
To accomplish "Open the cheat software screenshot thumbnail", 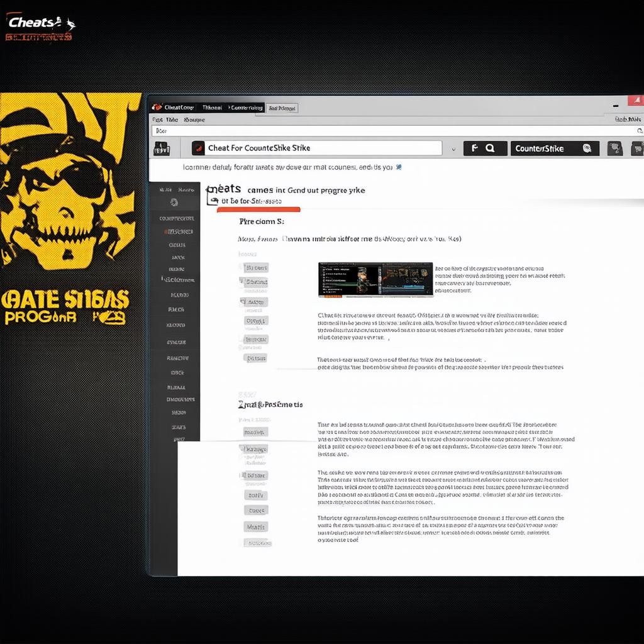I will click(375, 279).
